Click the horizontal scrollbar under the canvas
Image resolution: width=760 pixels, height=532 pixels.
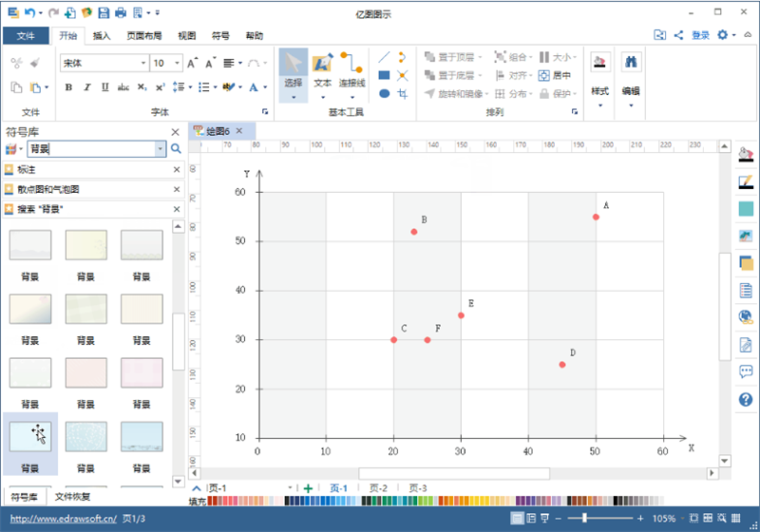[x=454, y=473]
